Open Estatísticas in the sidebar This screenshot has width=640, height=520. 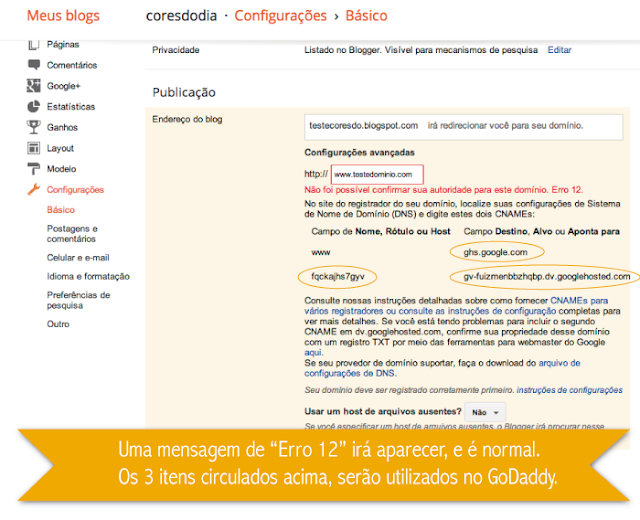(71, 107)
